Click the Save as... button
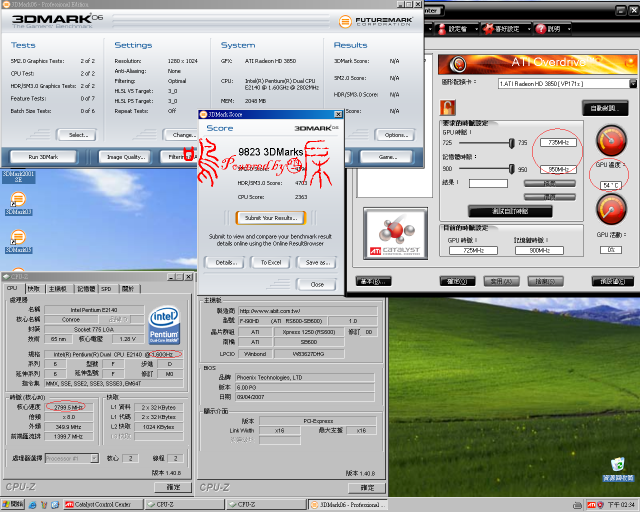 [x=317, y=263]
